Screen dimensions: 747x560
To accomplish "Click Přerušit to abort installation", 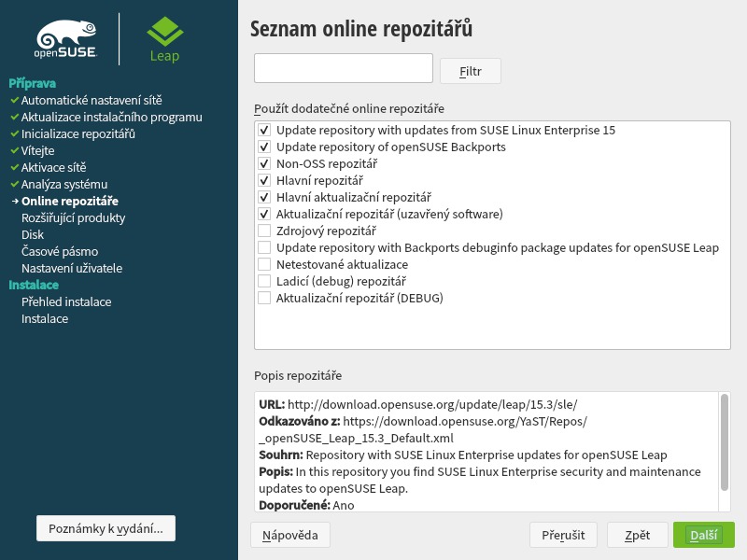I will [x=564, y=535].
